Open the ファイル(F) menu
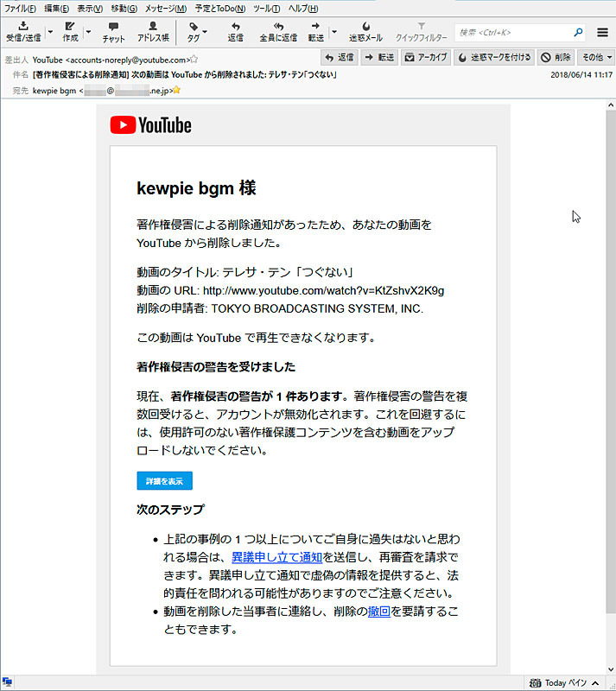 (20, 9)
